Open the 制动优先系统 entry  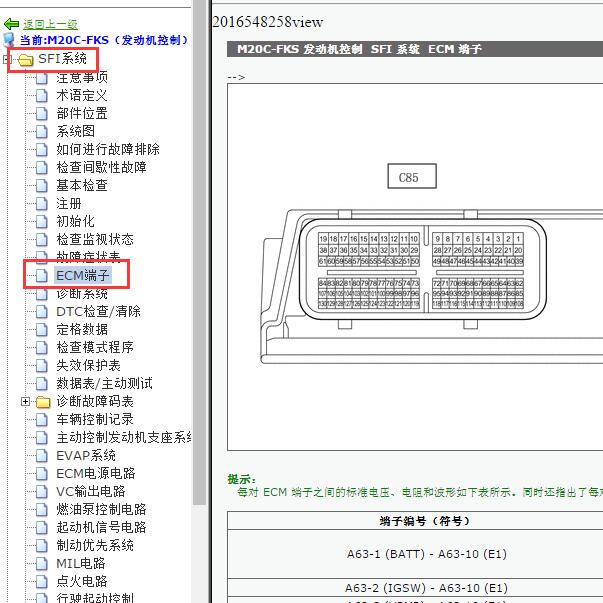coord(95,546)
